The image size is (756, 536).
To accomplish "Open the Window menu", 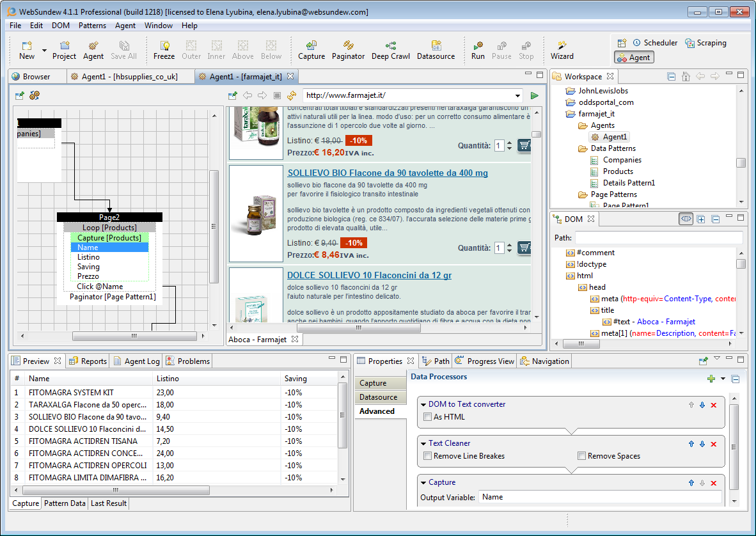I will pyautogui.click(x=159, y=26).
